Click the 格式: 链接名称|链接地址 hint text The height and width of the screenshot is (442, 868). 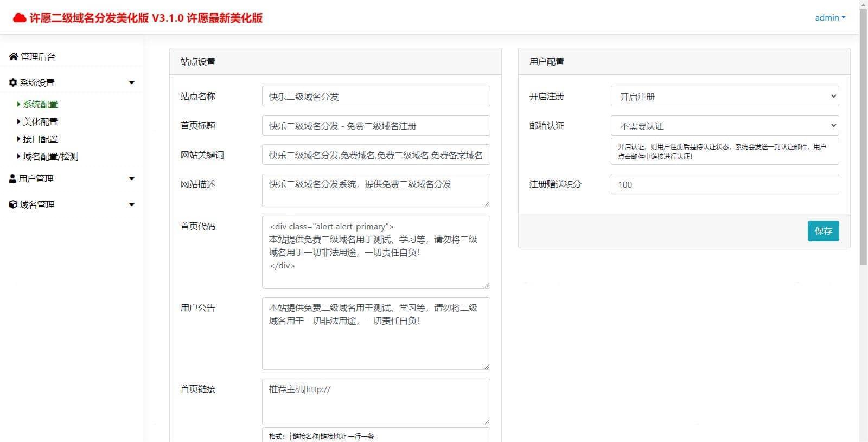321,436
